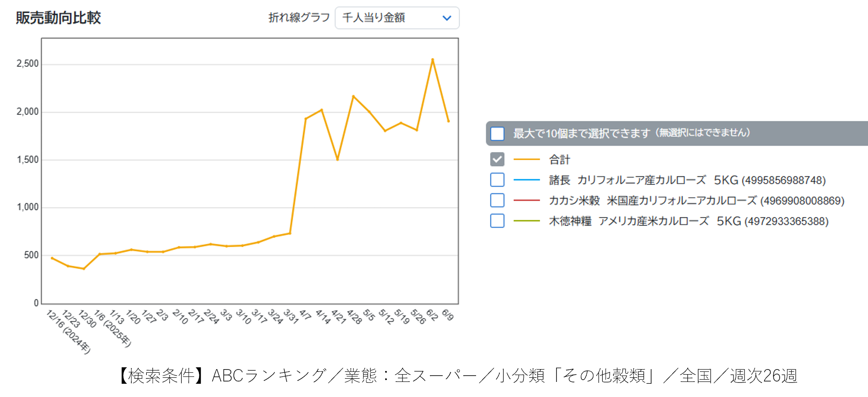Click カカシ米穀 米国産カリフォルニアカルローズ label
This screenshot has width=868, height=397.
click(x=697, y=201)
